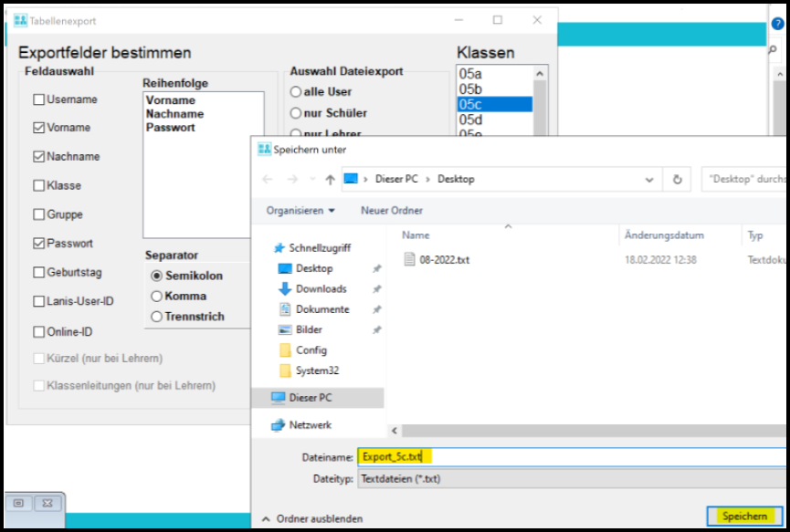Viewport: 790px width, 532px height.
Task: Open the Bilder folder in sidebar
Action: coord(309,329)
